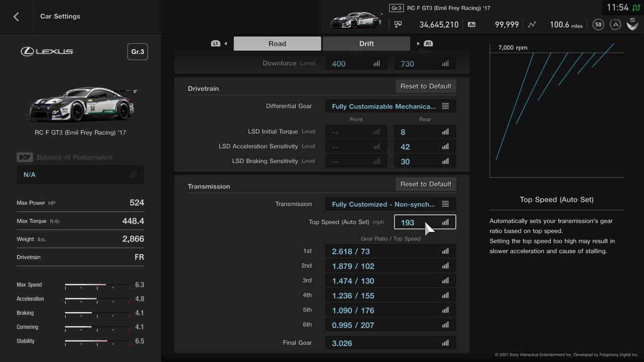Click bars icon in Top Speed field
644x362 pixels.
pos(445,222)
